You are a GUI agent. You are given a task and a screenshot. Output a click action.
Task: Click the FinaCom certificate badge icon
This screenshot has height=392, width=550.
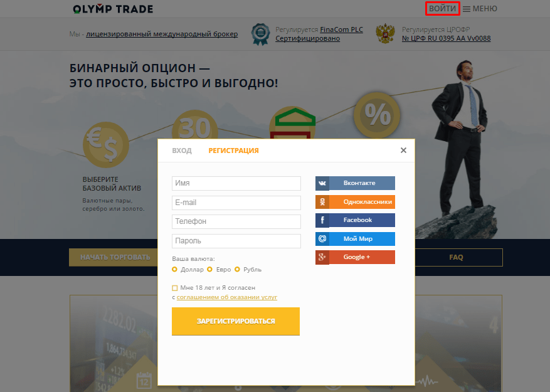[261, 34]
